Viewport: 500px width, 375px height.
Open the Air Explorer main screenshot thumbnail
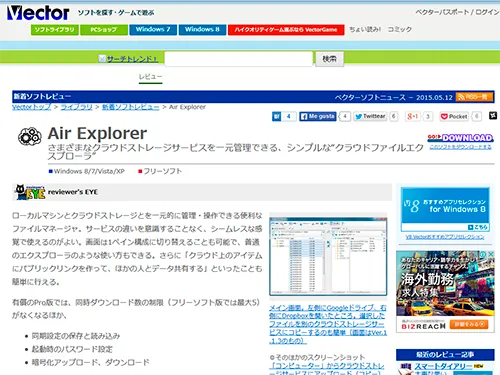tap(328, 256)
